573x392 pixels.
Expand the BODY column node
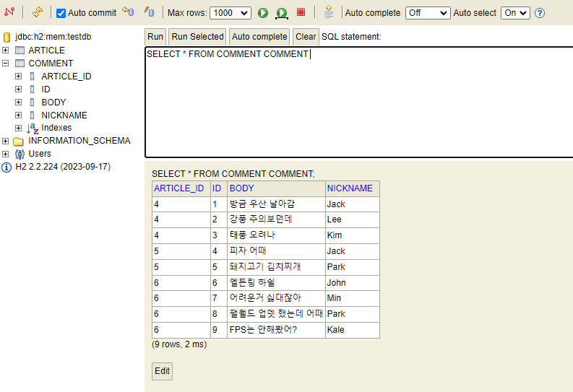pos(18,103)
